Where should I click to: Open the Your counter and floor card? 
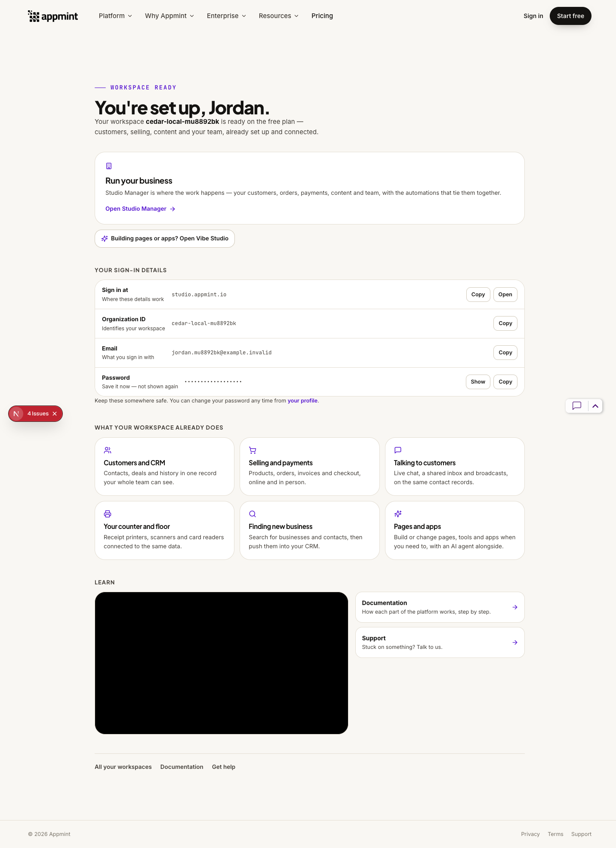coord(164,530)
